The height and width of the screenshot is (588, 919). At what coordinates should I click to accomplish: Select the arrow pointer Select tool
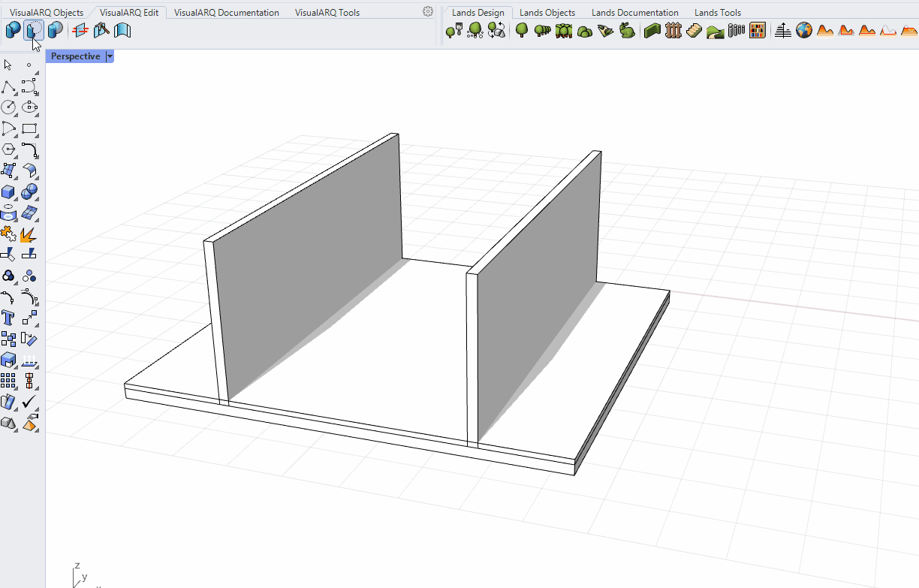coord(8,65)
